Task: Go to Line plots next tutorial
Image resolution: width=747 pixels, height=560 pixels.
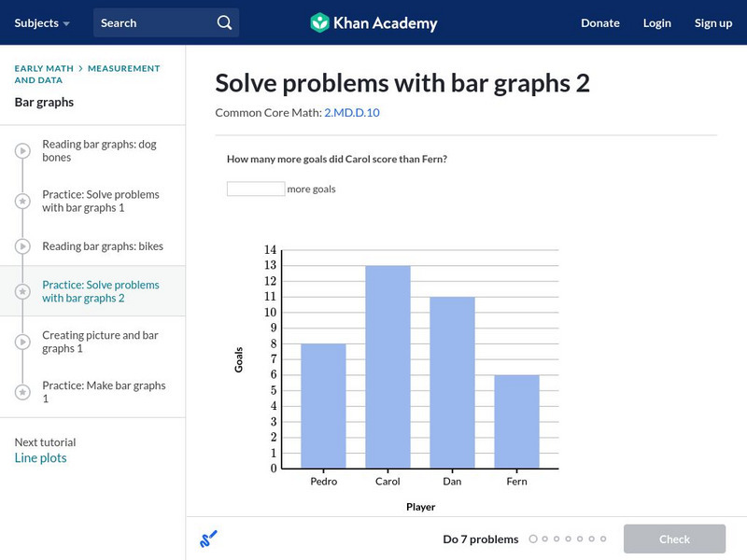Action: (40, 458)
